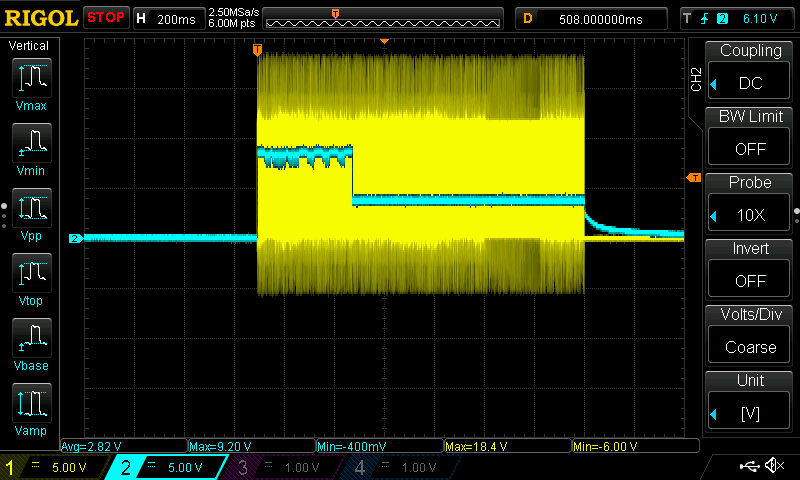Select the Vbase measurement icon

click(32, 338)
